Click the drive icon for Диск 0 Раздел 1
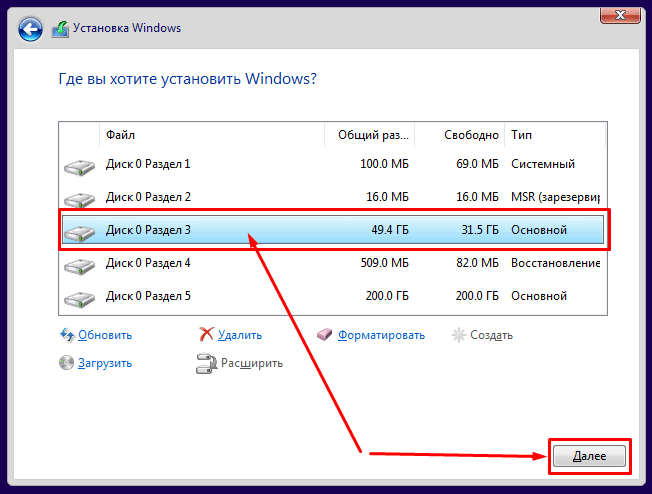This screenshot has width=652, height=494. click(79, 167)
